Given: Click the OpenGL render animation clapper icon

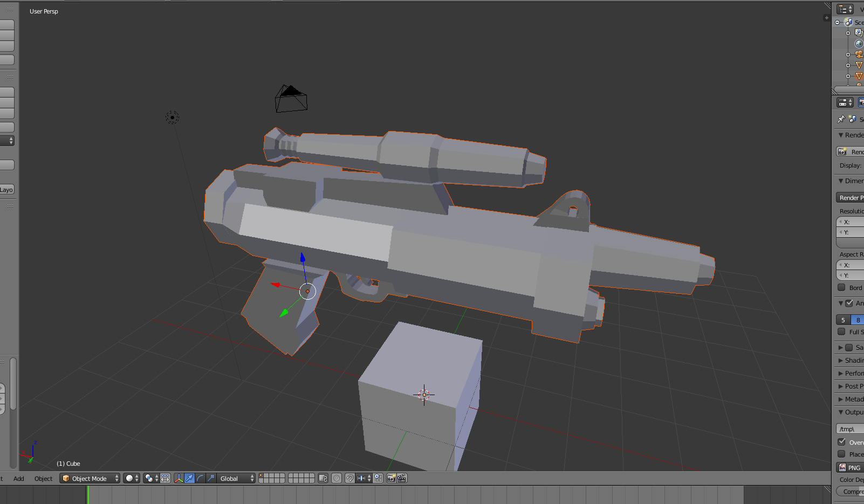Looking at the screenshot, I should click(402, 478).
